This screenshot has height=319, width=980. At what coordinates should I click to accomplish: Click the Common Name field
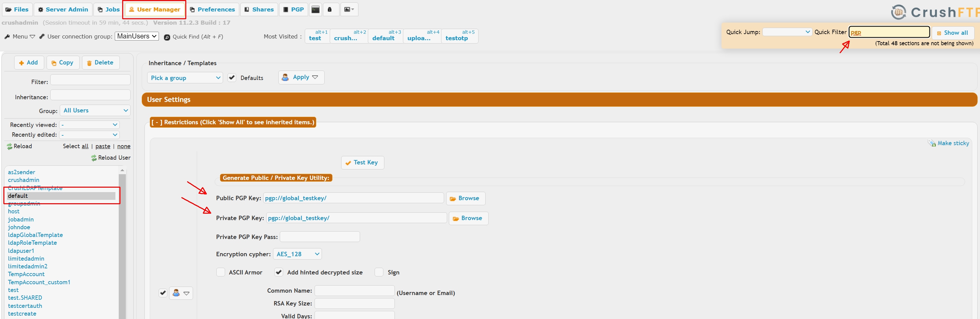click(355, 290)
